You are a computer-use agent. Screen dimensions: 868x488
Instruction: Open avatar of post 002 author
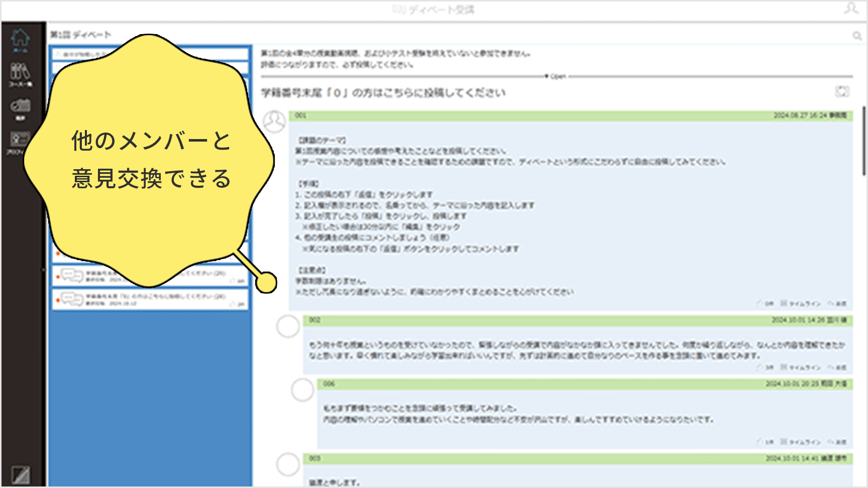pyautogui.click(x=288, y=326)
